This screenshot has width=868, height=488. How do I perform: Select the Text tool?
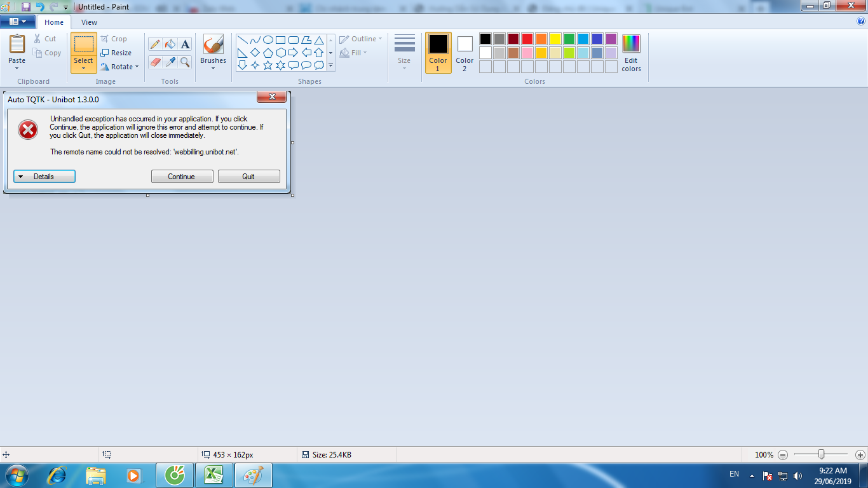[x=185, y=44]
